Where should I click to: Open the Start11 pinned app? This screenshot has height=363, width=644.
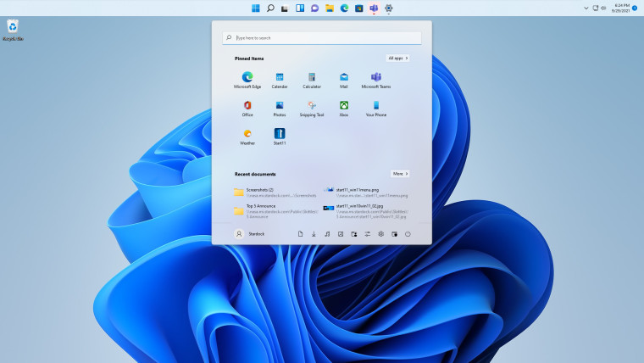point(280,134)
